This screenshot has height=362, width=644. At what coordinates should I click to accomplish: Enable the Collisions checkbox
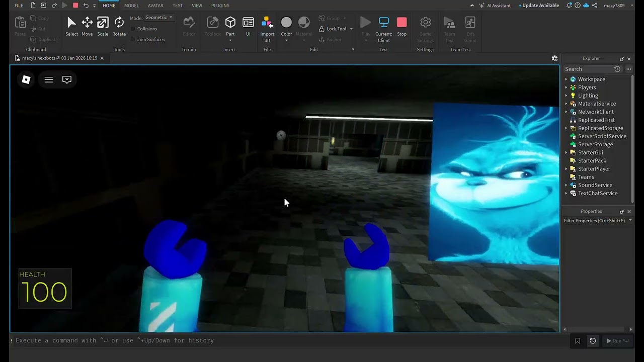click(133, 29)
